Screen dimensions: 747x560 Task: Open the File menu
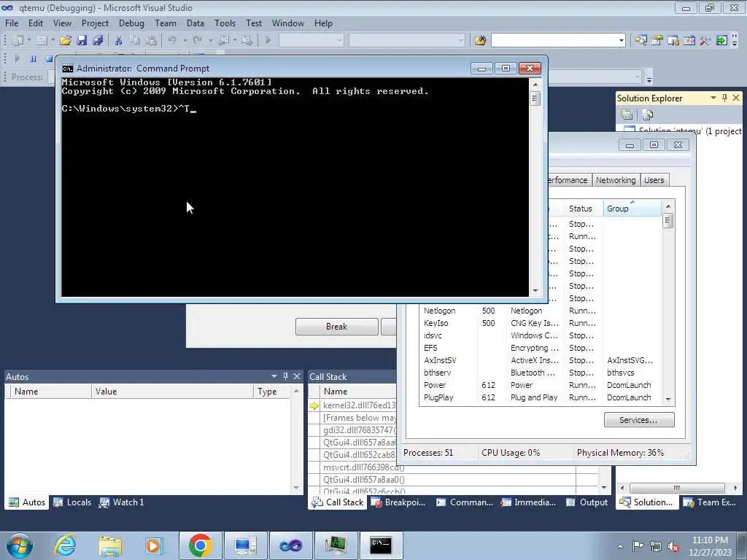coord(12,23)
